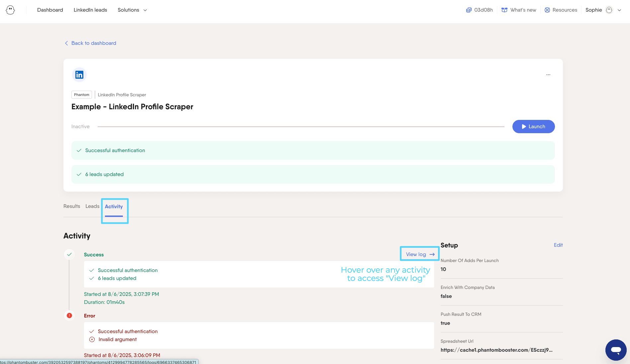Edit the Setup configuration

coord(558,245)
